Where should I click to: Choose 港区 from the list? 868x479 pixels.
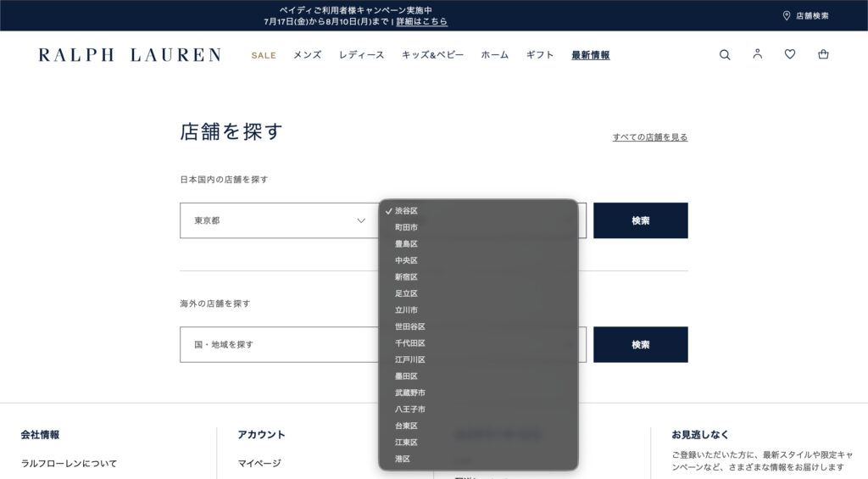[x=478, y=459]
